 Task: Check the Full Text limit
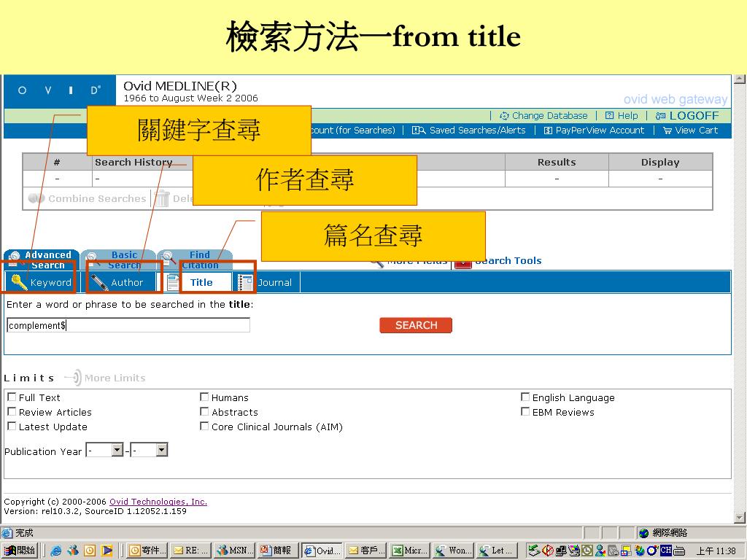click(12, 397)
